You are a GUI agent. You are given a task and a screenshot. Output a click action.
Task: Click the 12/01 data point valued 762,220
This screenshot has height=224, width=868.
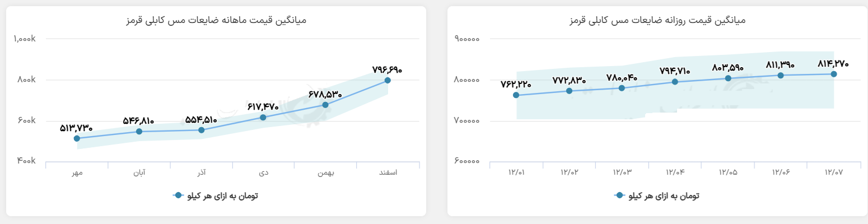[516, 95]
